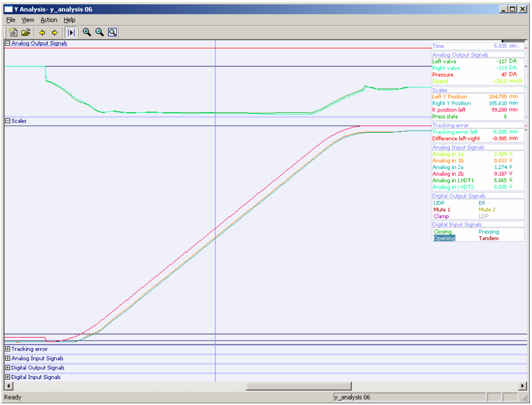The height and width of the screenshot is (405, 532).
Task: Click the zoom-to-fit magnifier icon
Action: [112, 32]
